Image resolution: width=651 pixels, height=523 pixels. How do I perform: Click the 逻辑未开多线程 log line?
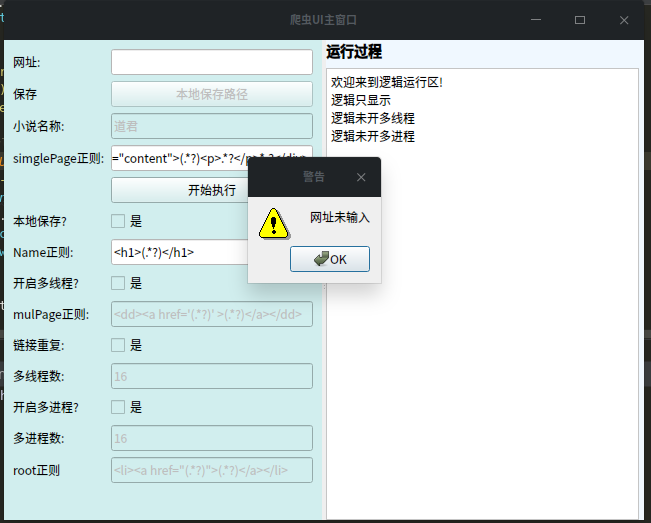coord(372,118)
